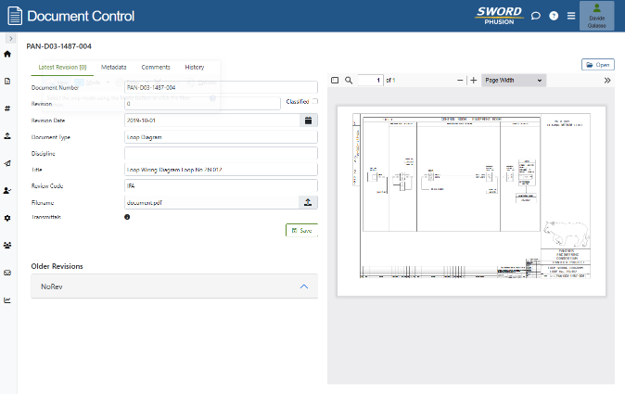
Task: Open the hamburger menu in header
Action: (571, 16)
